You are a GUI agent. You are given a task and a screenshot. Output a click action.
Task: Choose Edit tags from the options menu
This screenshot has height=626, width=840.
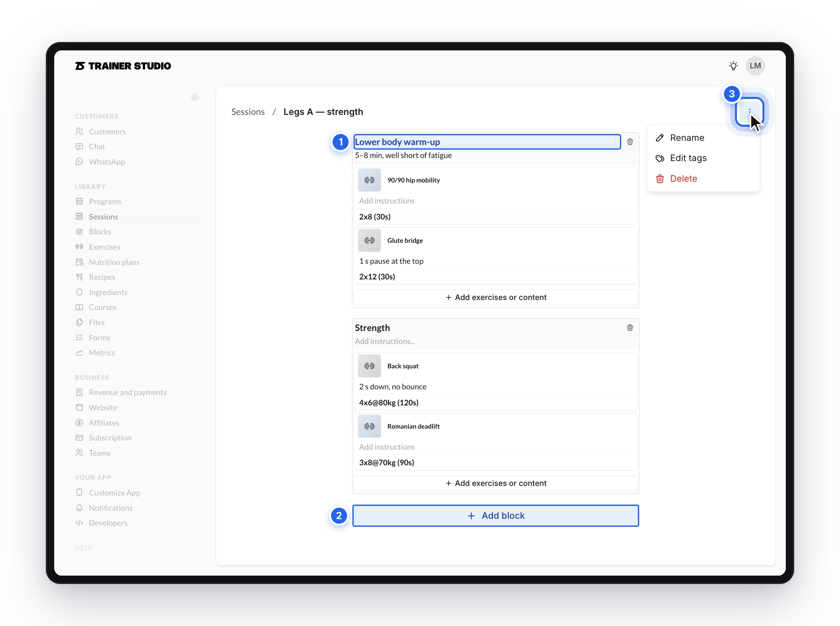[x=703, y=158]
